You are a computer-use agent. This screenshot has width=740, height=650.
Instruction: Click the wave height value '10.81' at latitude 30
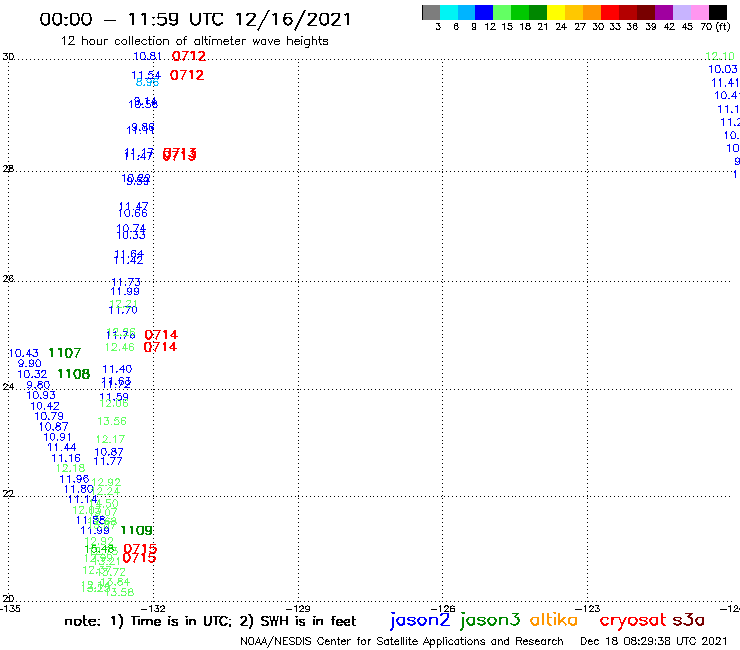[x=147, y=56]
